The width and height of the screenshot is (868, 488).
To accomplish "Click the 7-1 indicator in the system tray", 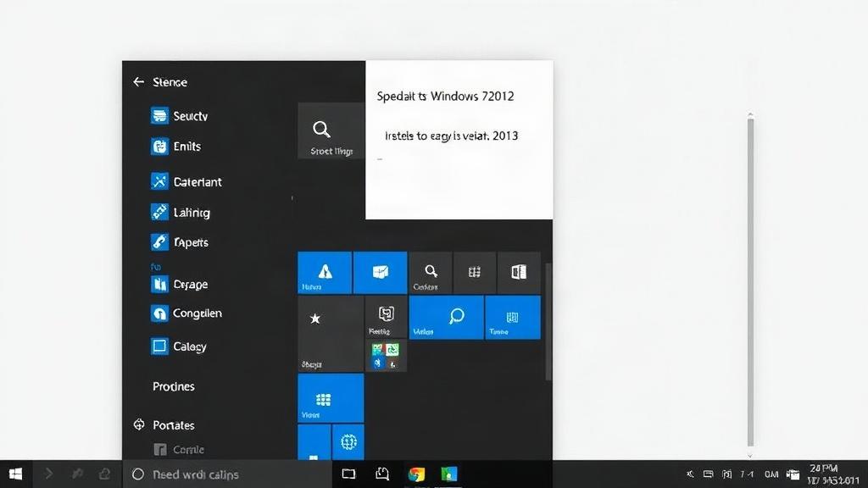I will [747, 474].
